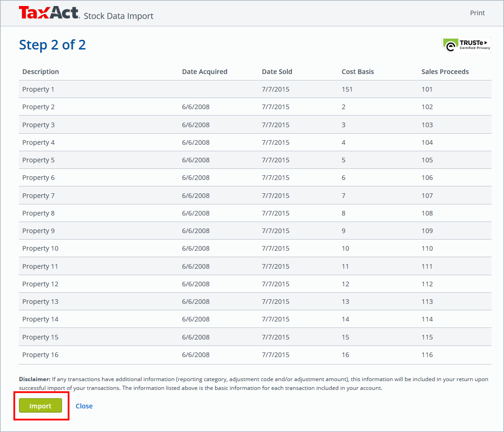
Task: Click sales proceeds value 110
Action: 427,249
